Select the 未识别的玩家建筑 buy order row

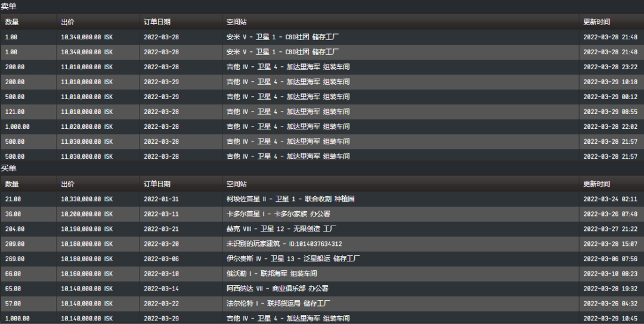click(x=284, y=243)
